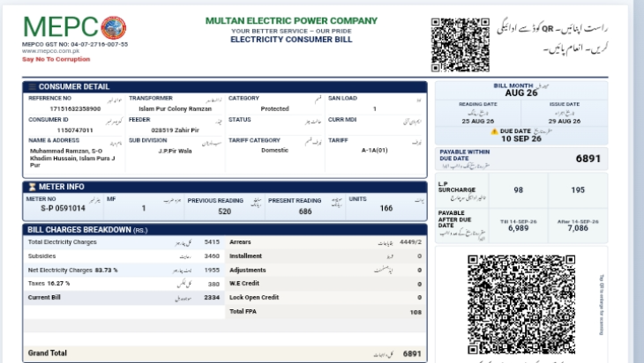Click the Say No To Corruption text
This screenshot has width=644, height=363.
coord(56,59)
